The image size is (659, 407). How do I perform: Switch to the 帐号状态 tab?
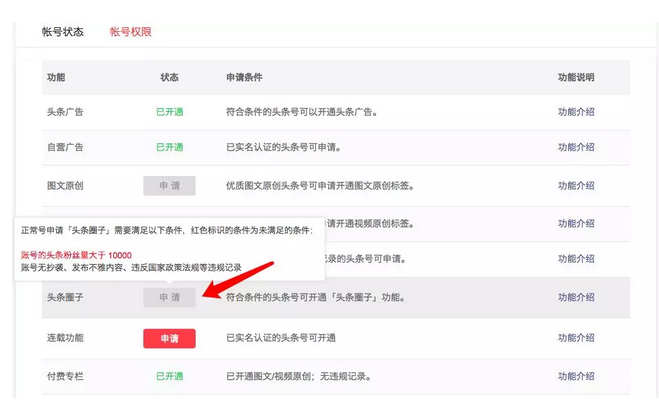point(63,32)
